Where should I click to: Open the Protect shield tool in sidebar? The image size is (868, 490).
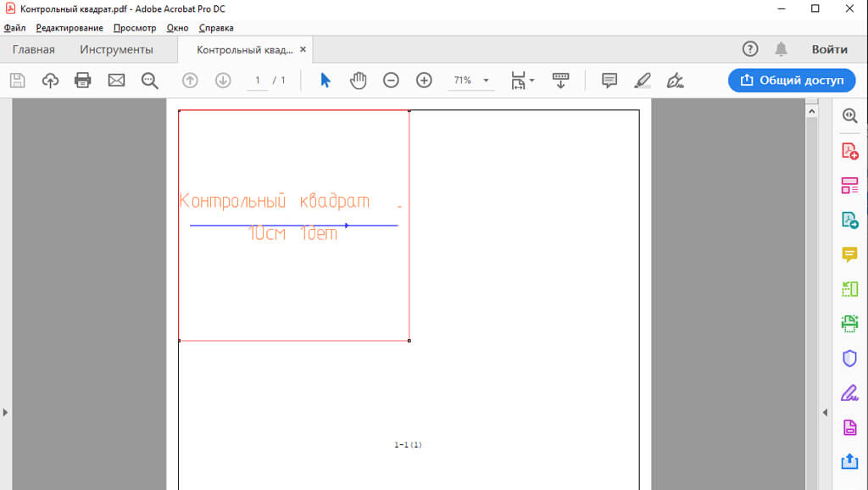(849, 358)
